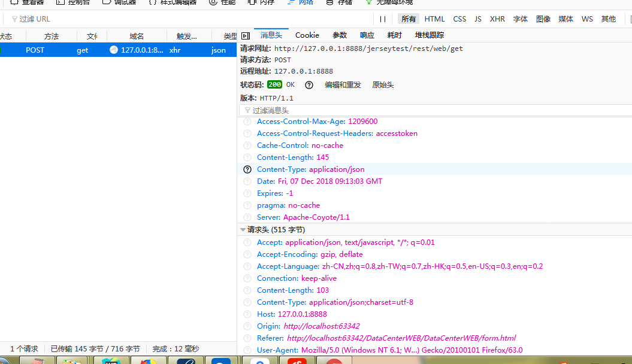Open help icon beside response Content-Length: 145
632x364 pixels.
[x=247, y=157]
